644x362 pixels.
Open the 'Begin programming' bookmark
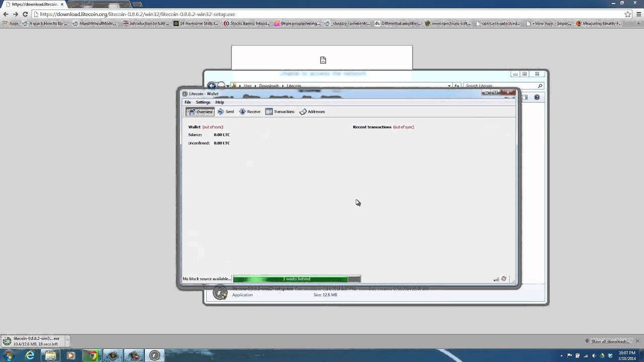pyautogui.click(x=296, y=23)
